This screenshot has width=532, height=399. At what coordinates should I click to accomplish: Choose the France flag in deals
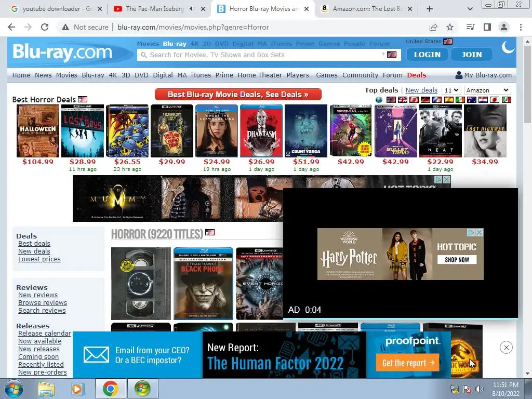coord(437,100)
